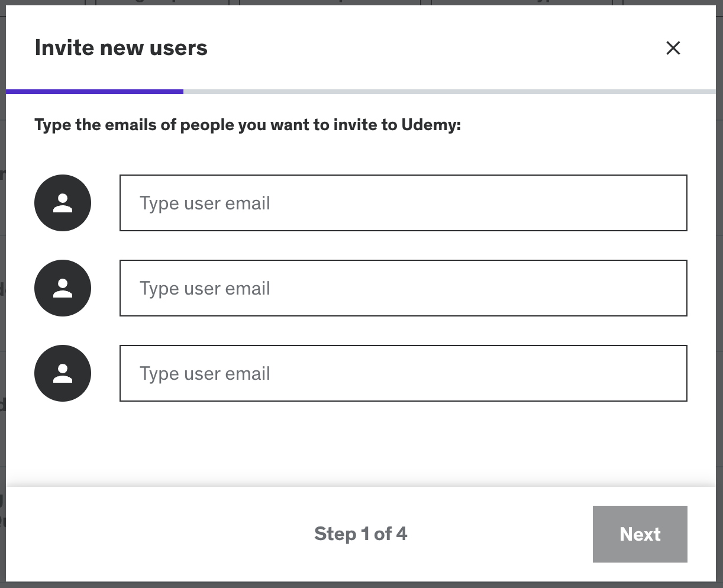This screenshot has height=588, width=723.
Task: Click the second user avatar icon
Action: 63,288
